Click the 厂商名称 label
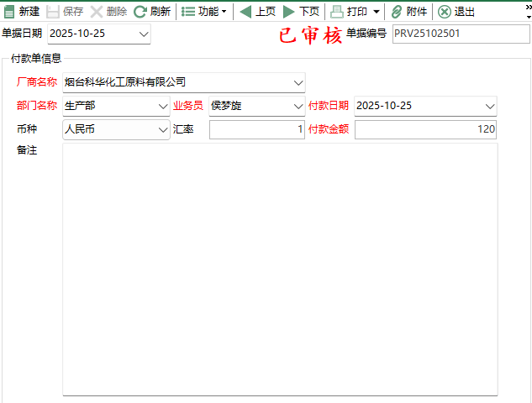The width and height of the screenshot is (532, 403). 37,82
